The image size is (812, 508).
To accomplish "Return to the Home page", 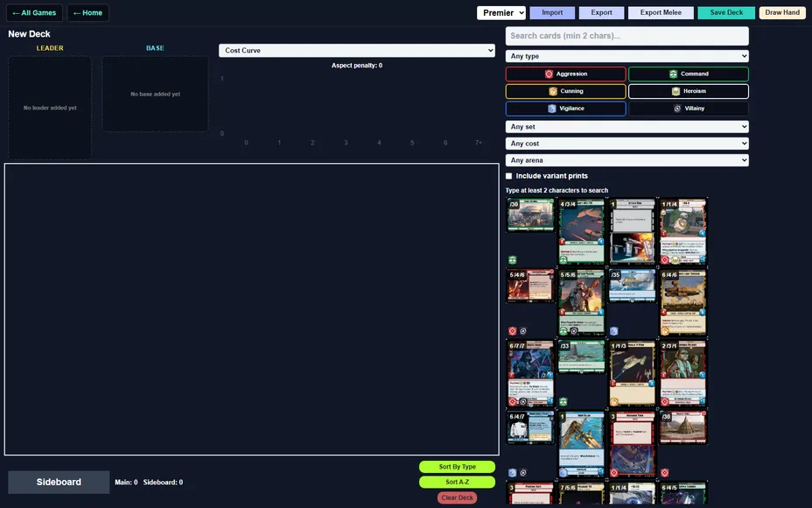I will 88,13.
